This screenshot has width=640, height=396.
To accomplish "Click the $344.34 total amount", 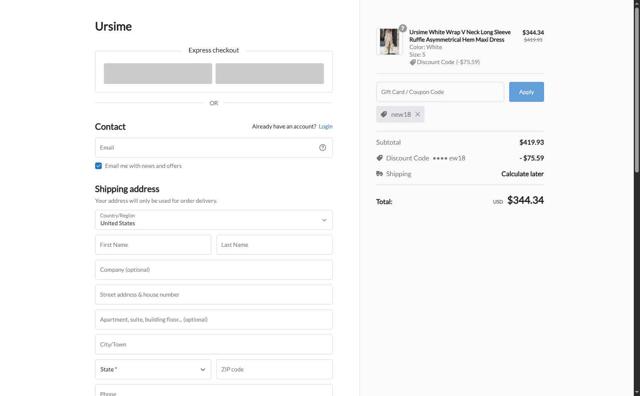I will [525, 200].
